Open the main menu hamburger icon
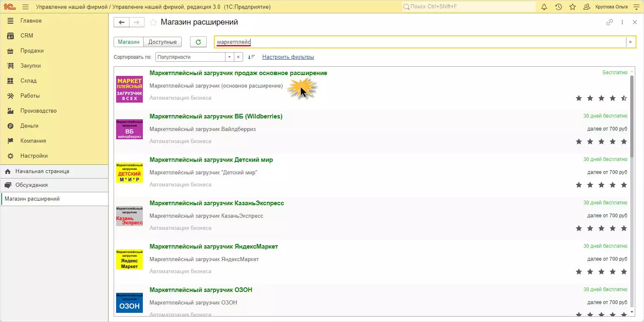This screenshot has height=322, width=644. coord(25,7)
